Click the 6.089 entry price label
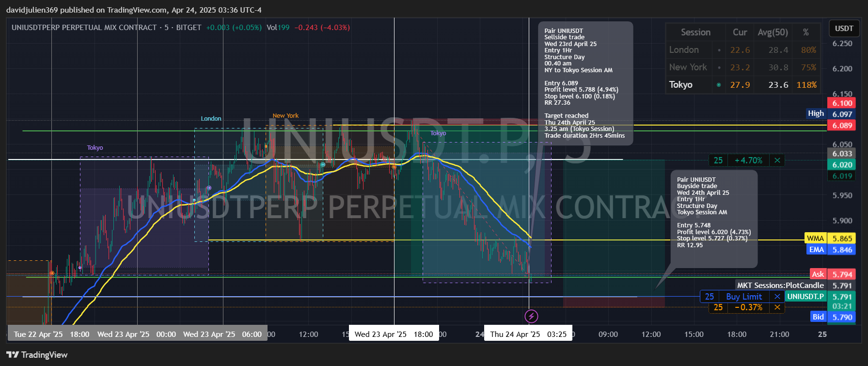 [x=842, y=125]
